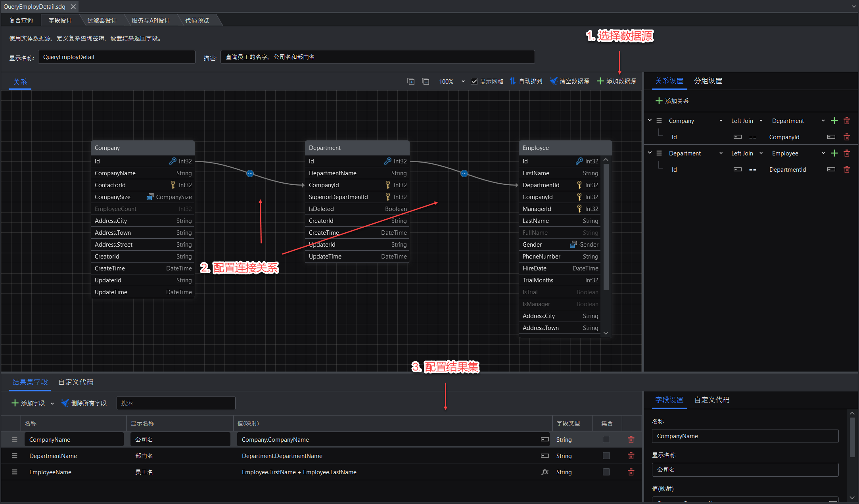
Task: Switch to the 复合查询 tab
Action: pyautogui.click(x=21, y=21)
